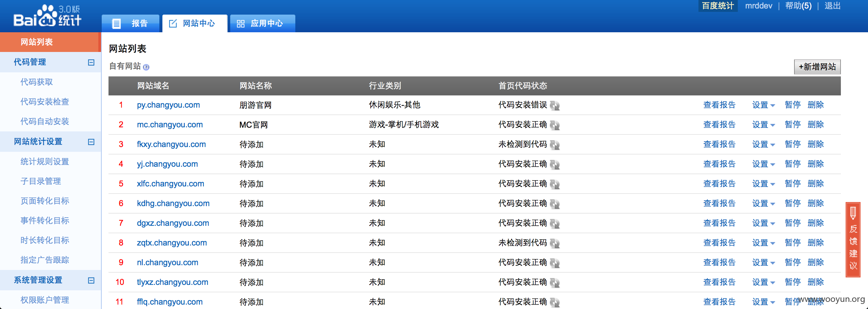Open 指定广告跟踪 in the sidebar
868x309 pixels.
pos(45,260)
